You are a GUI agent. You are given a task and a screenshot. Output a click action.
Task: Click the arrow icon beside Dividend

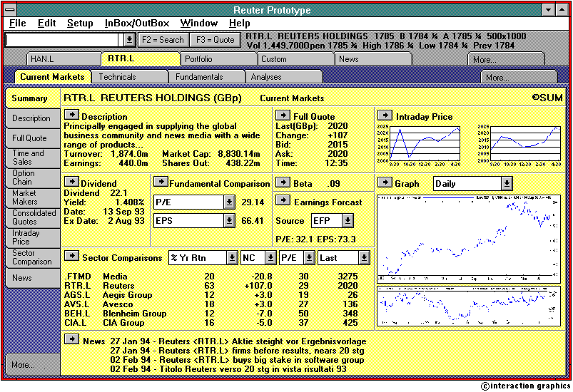(x=71, y=182)
